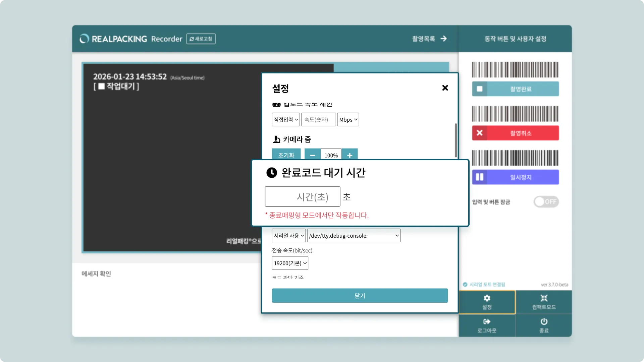Expand the /dev/tty.debug-console port dropdown
This screenshot has width=644, height=362.
point(354,236)
